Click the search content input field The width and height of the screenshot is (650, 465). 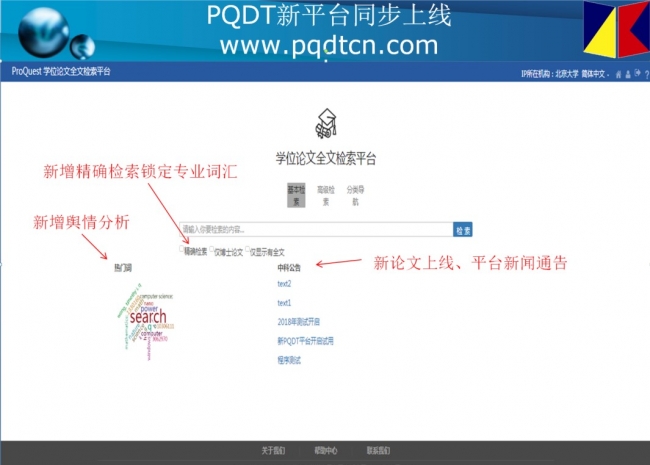316,230
